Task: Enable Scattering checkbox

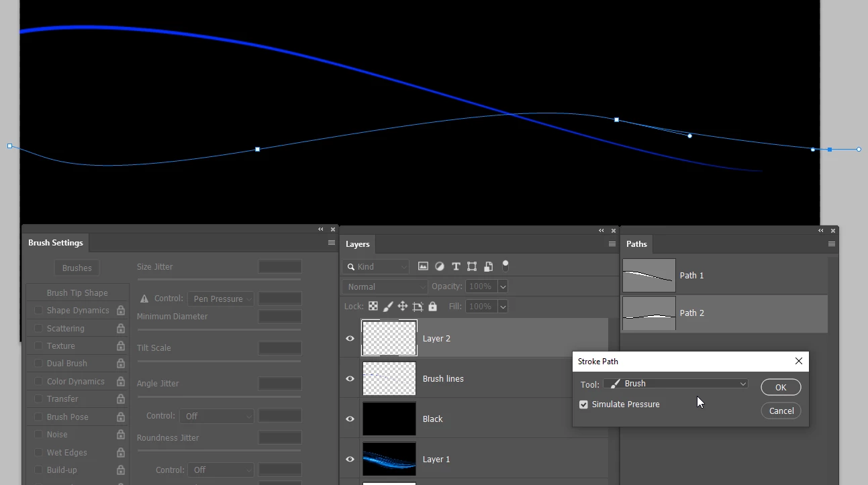Action: pos(38,329)
